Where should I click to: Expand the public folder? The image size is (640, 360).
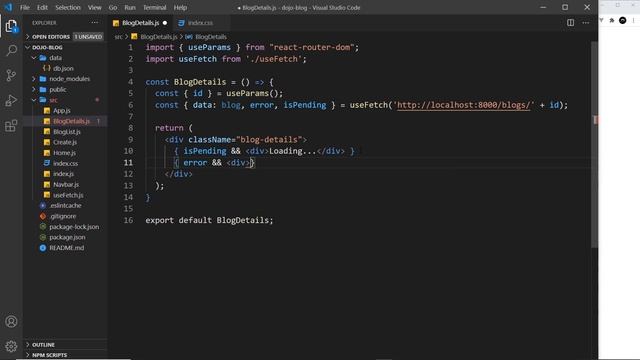58,89
